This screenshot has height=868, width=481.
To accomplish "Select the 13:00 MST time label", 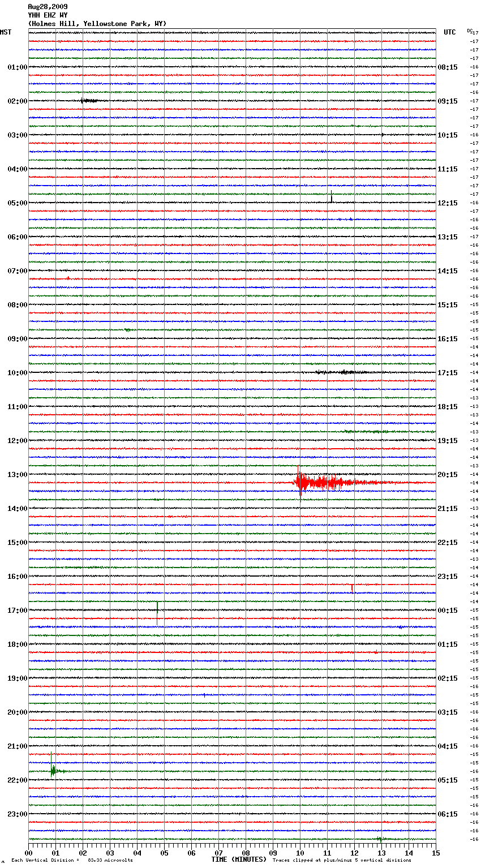I will tap(18, 475).
